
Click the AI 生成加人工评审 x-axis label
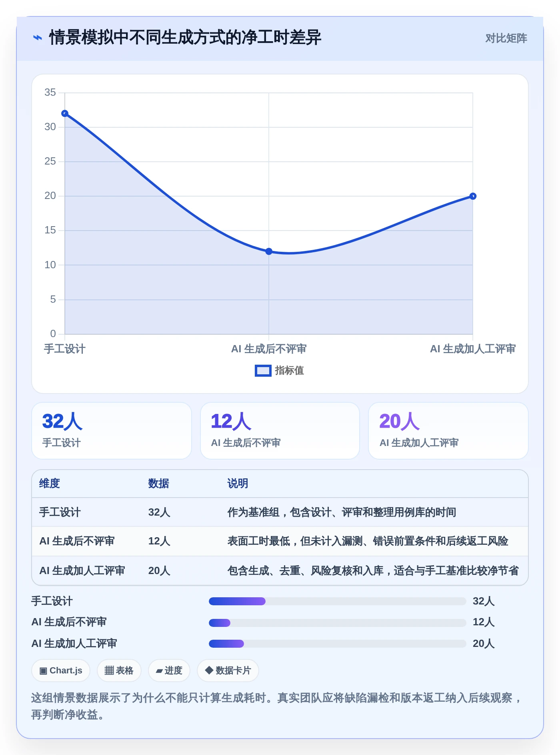[x=473, y=349]
